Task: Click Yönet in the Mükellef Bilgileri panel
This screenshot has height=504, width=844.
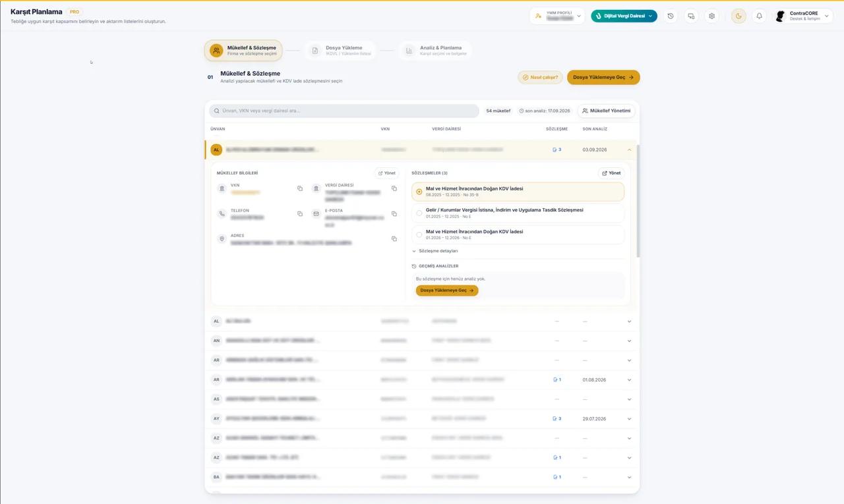Action: (387, 173)
